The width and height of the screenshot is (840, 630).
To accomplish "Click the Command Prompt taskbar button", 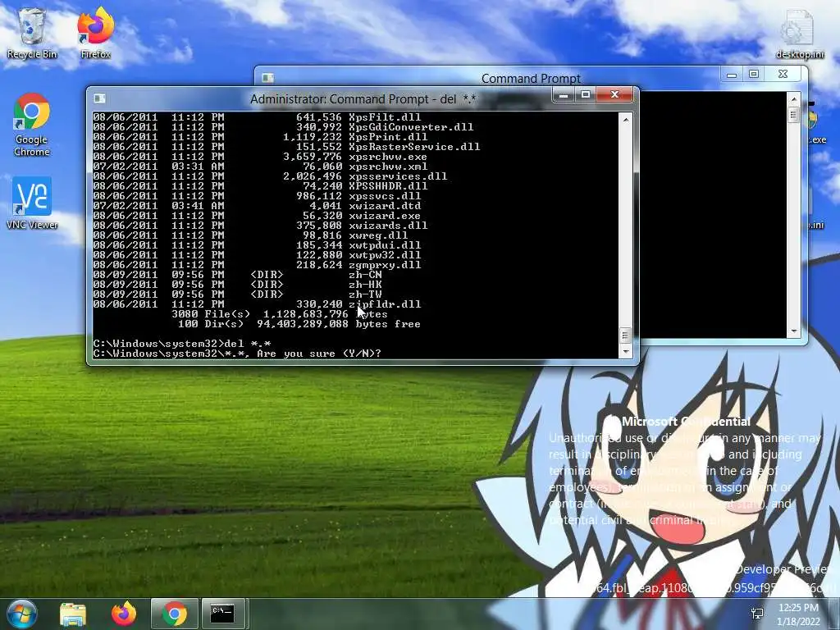I will coord(223,614).
